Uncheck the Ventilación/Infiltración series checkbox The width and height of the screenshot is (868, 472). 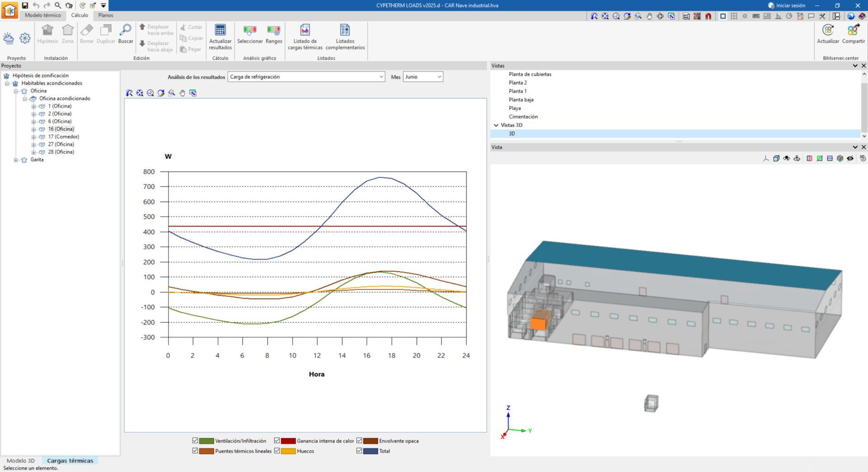[x=195, y=440]
